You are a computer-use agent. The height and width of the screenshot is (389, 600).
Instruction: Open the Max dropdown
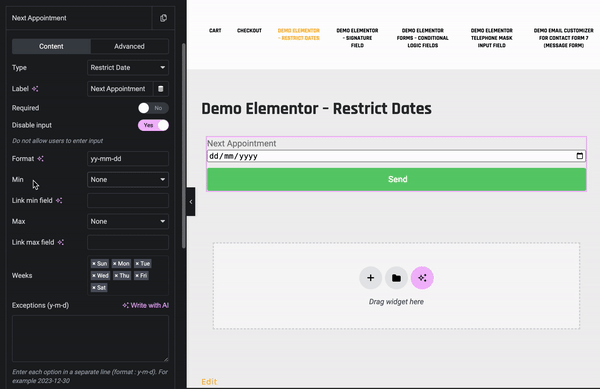coord(128,221)
